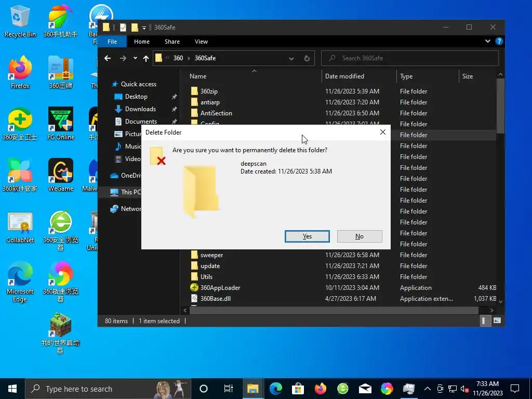Open the Windows Start menu
The image size is (532, 399).
[x=12, y=389]
